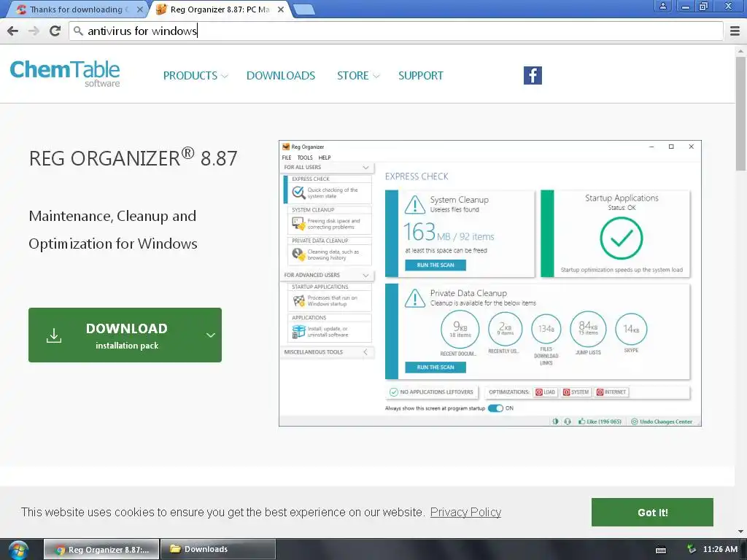Toggle 'Always show this screen' switch
Viewport: 747px width, 560px height.
(x=495, y=408)
